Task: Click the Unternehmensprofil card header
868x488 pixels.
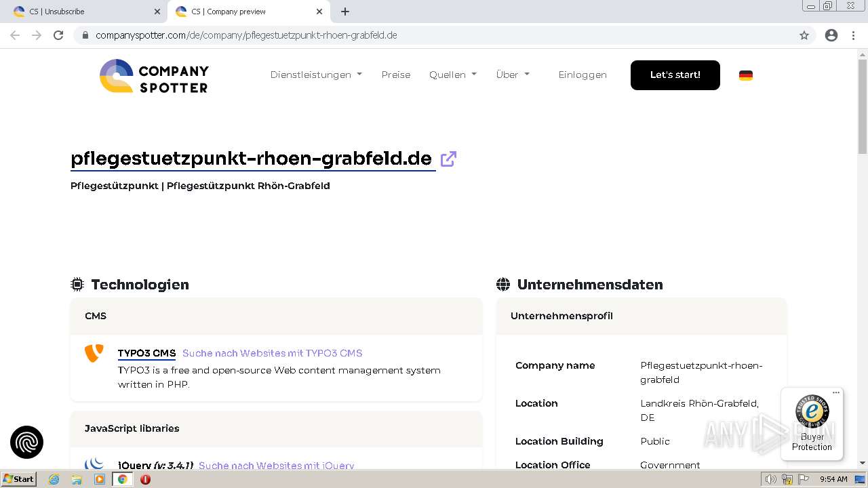Action: 642,316
